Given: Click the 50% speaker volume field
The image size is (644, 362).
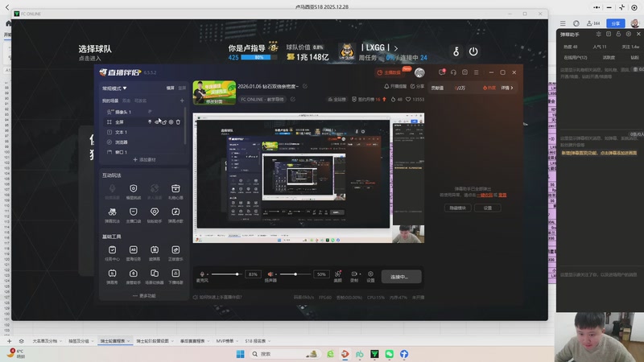Looking at the screenshot, I should 321,274.
